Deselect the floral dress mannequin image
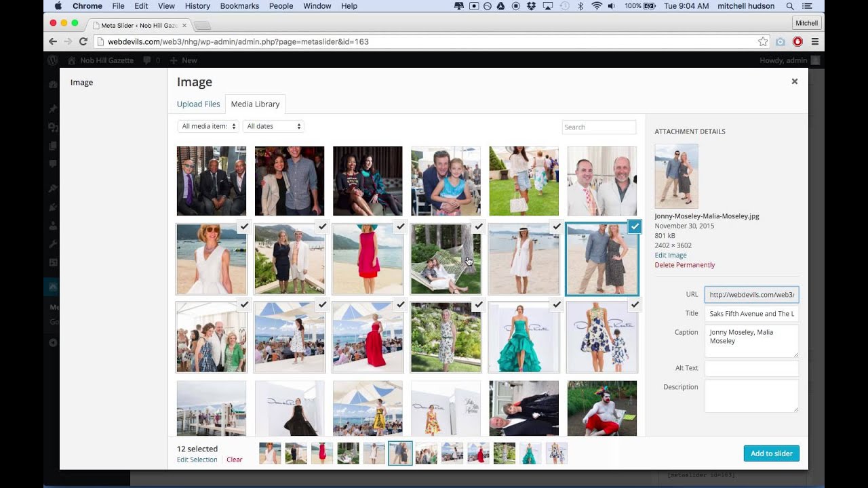This screenshot has height=488, width=868. pos(635,305)
